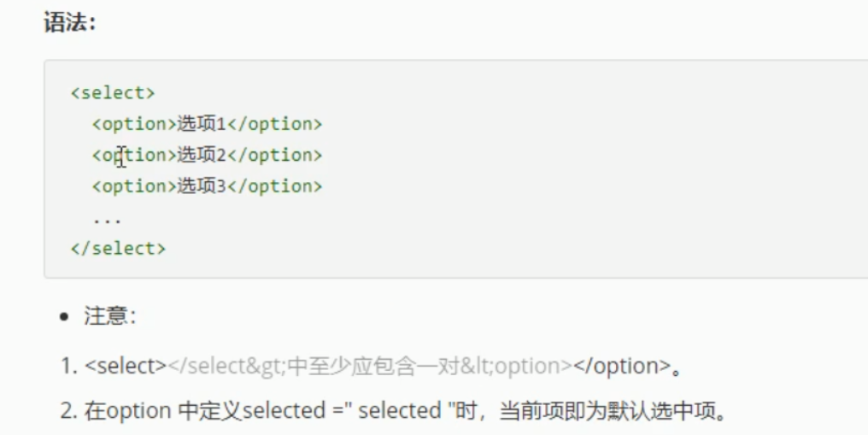868x435 pixels.
Task: Click the closing </option> tag after 选项3
Action: [274, 185]
